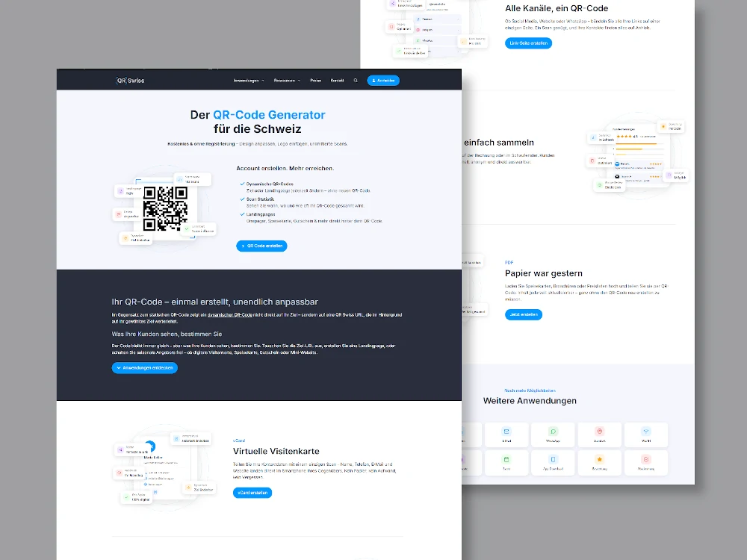
Task: Select Preise in the navigation menu
Action: (316, 81)
